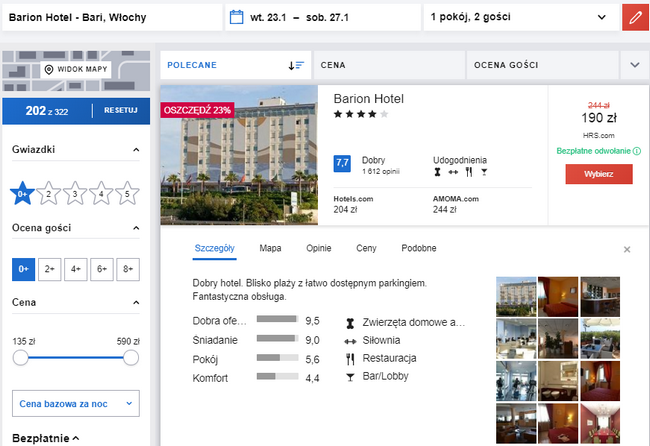Screen dimensions: 650x446
Task: Collapse the Cena filter section
Action: point(136,303)
